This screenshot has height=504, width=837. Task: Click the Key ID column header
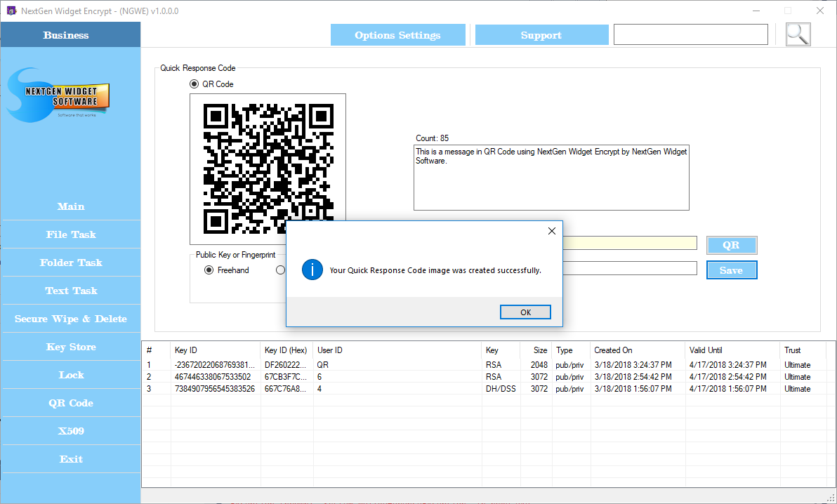216,350
